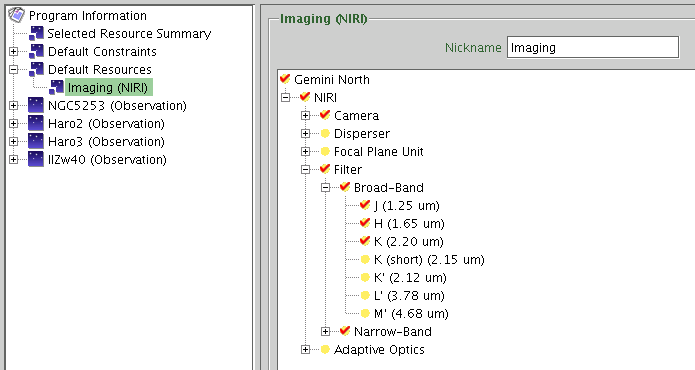
Task: Expand the Default Constraints node
Action: (13, 51)
